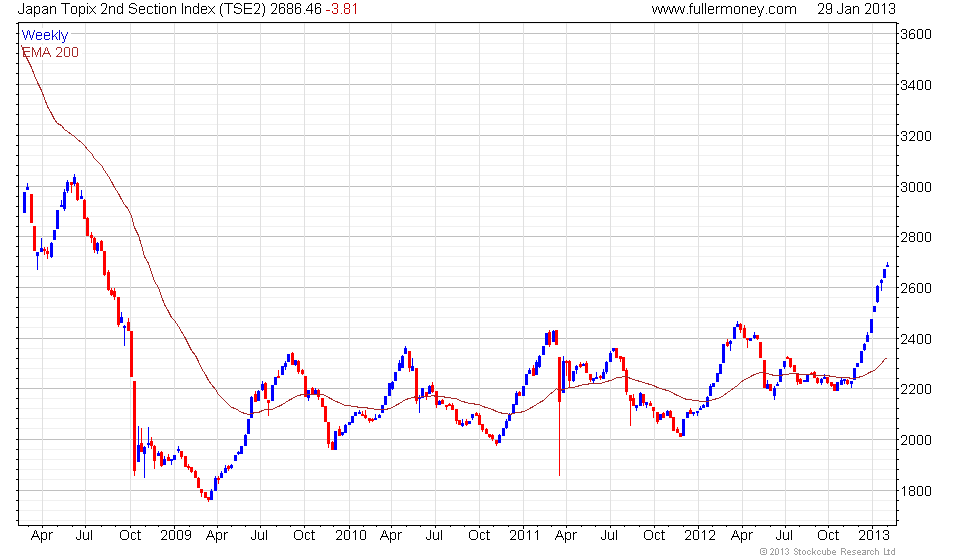Click the 3400 price axis label

click(916, 85)
